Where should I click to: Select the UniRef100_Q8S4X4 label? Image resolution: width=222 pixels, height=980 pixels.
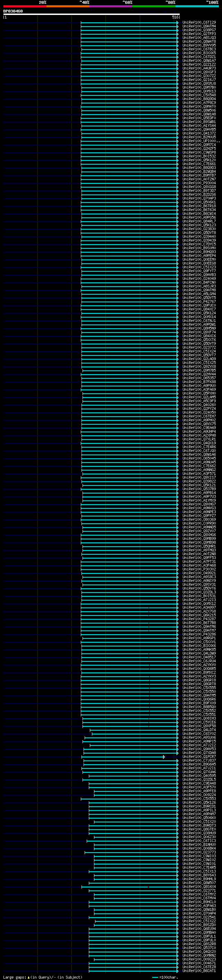tap(199, 886)
